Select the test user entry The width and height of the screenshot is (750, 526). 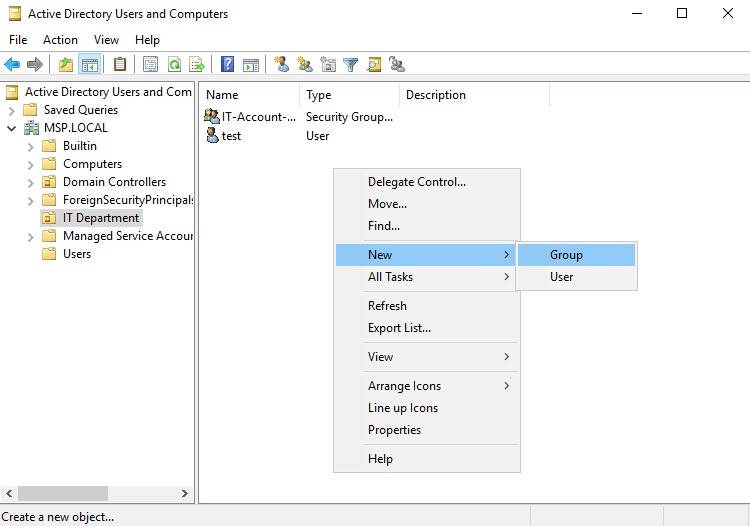click(231, 136)
